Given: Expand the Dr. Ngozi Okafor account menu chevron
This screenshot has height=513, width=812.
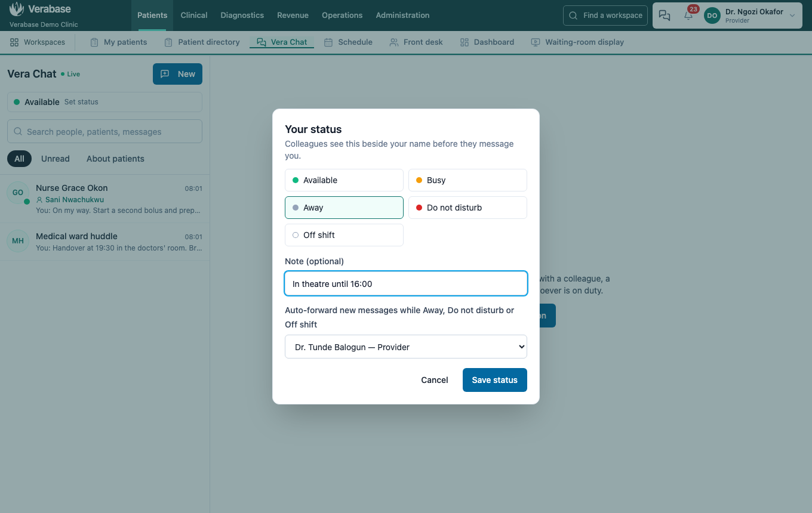Looking at the screenshot, I should [792, 16].
